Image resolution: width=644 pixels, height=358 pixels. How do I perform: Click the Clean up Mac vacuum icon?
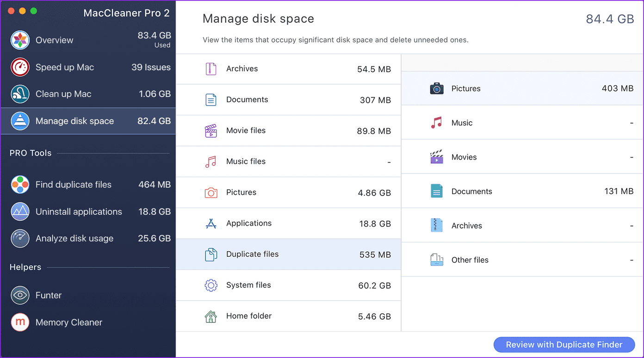pyautogui.click(x=20, y=94)
